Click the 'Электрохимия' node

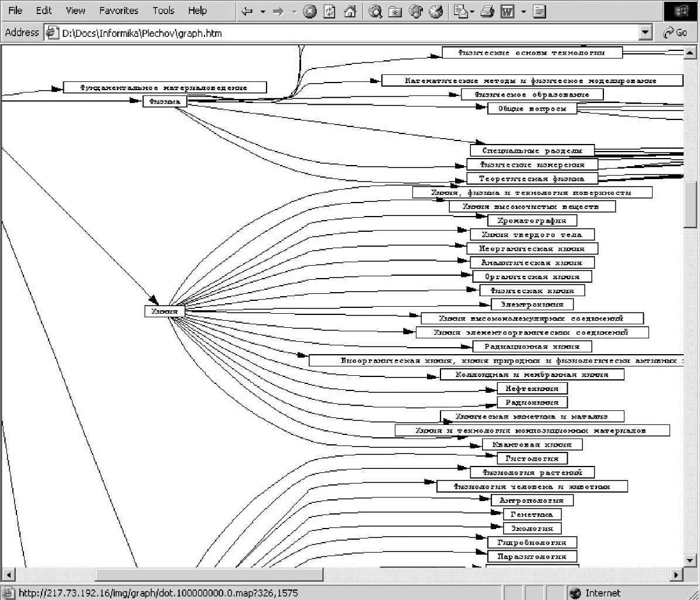[x=532, y=304]
